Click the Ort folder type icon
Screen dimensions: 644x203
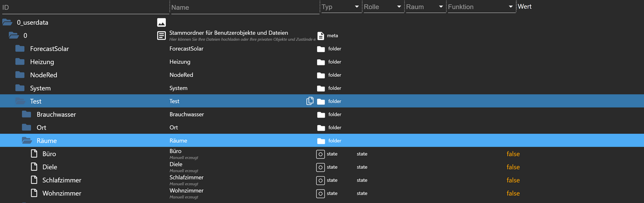pyautogui.click(x=321, y=127)
